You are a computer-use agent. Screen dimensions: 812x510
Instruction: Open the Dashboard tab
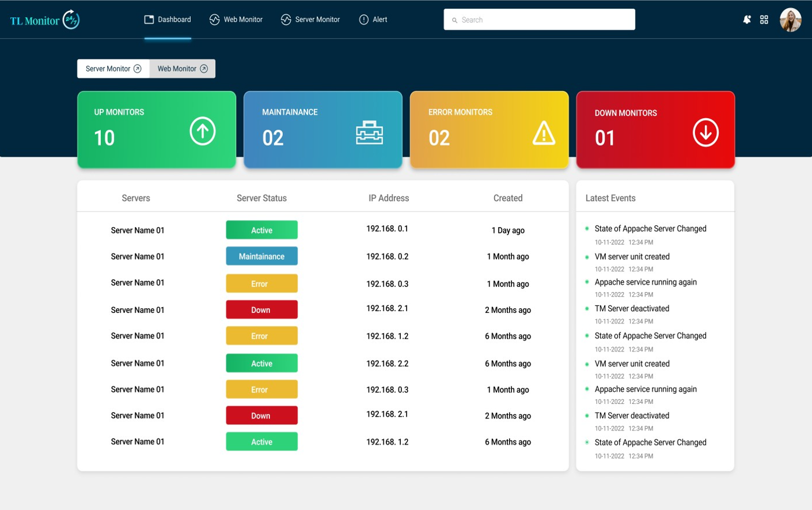coord(168,20)
